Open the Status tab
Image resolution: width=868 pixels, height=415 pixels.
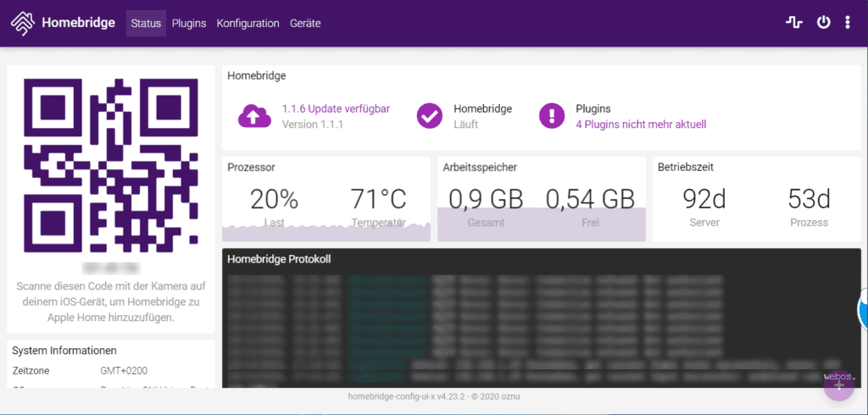[146, 23]
